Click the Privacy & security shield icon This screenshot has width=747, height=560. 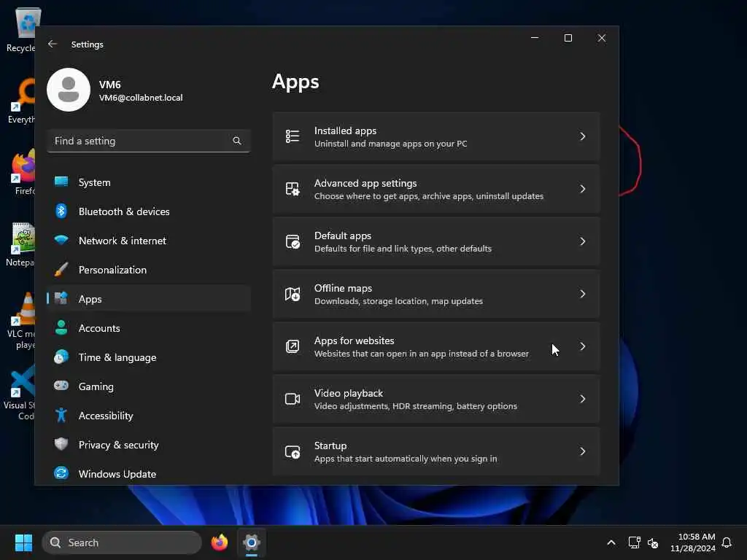(x=61, y=444)
